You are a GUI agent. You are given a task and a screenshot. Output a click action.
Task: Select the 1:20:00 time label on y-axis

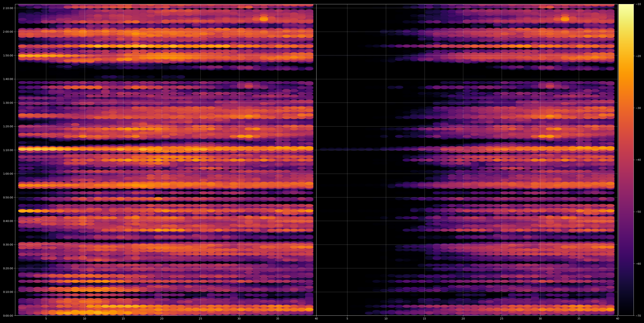point(8,126)
